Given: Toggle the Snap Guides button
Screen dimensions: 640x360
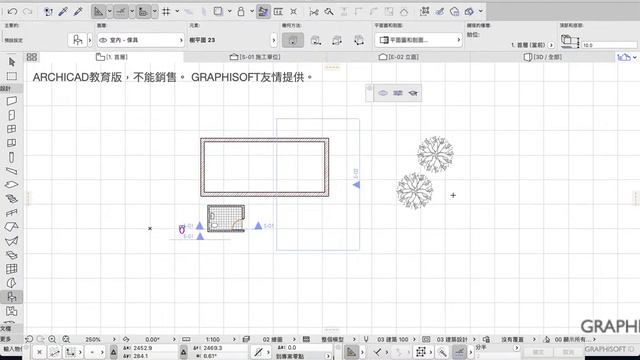Looking at the screenshot, I should pyautogui.click(x=121, y=11).
